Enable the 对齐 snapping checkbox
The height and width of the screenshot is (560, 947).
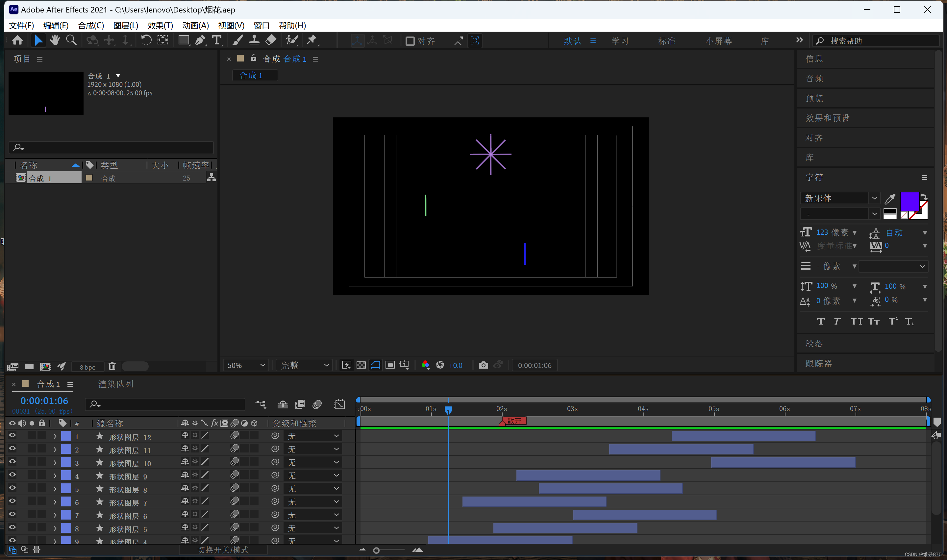[x=410, y=41]
